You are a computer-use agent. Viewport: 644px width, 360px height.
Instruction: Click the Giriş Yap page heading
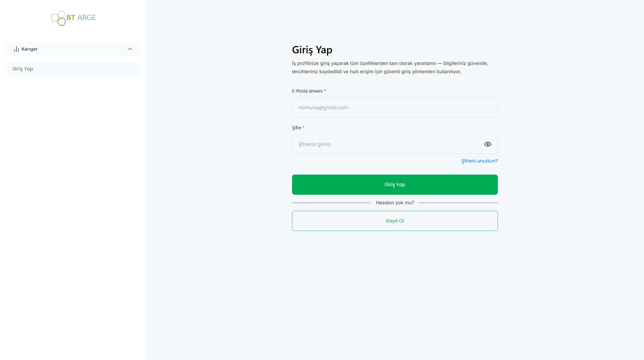(x=312, y=50)
